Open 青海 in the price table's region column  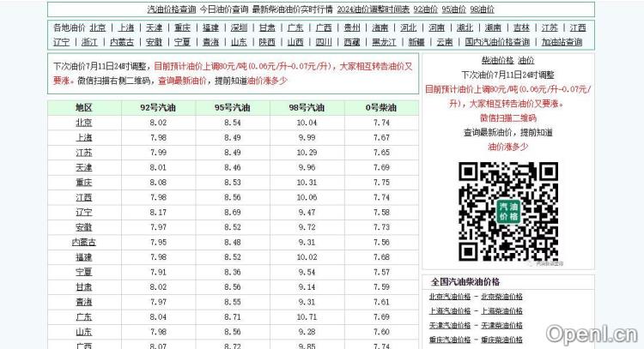coord(84,302)
